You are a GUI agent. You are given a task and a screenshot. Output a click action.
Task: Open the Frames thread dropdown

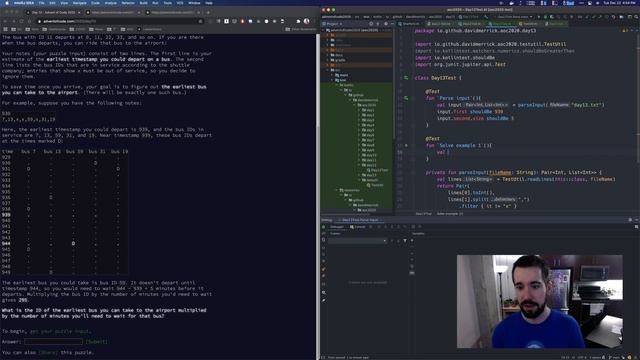[357, 241]
